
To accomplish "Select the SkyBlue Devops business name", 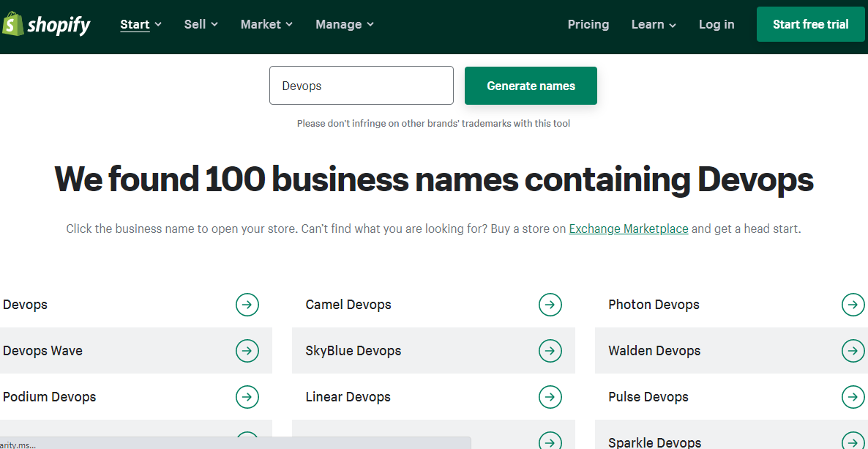I will click(353, 351).
